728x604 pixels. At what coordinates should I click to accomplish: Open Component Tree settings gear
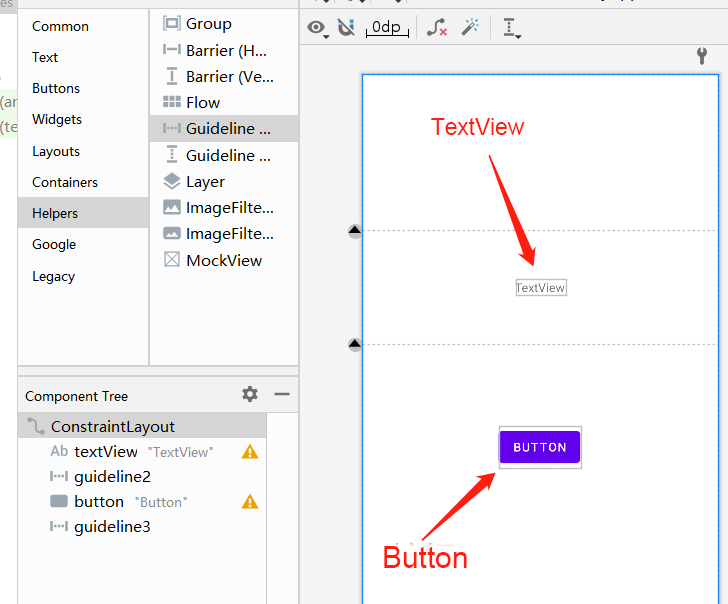tap(250, 394)
